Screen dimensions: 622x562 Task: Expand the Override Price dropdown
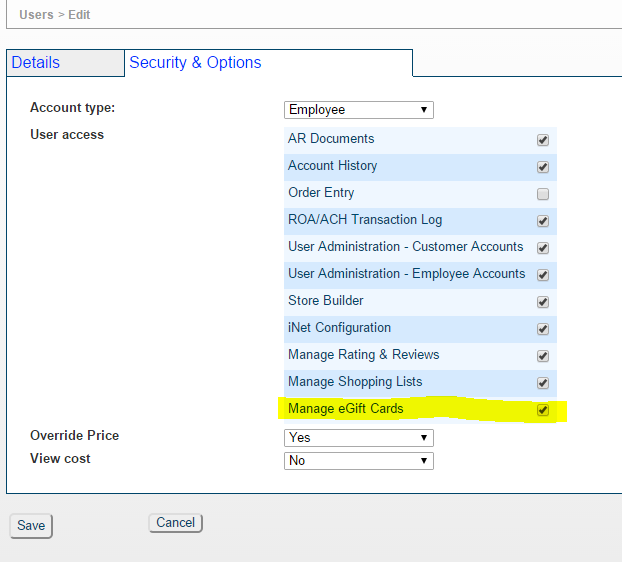coord(358,438)
